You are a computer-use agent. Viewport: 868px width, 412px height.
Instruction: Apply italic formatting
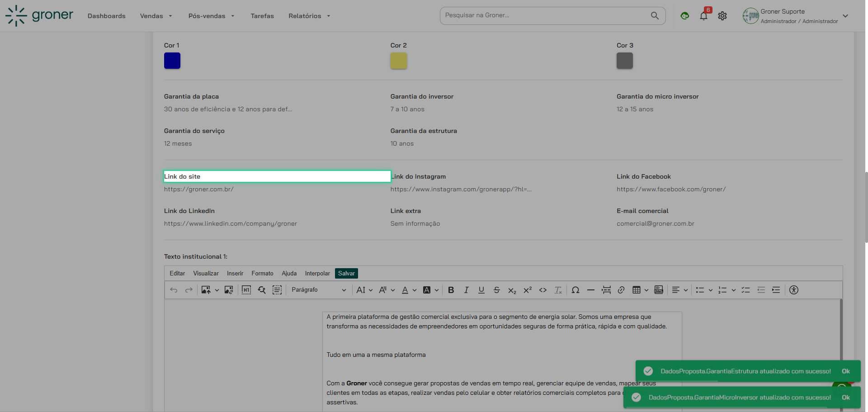466,290
